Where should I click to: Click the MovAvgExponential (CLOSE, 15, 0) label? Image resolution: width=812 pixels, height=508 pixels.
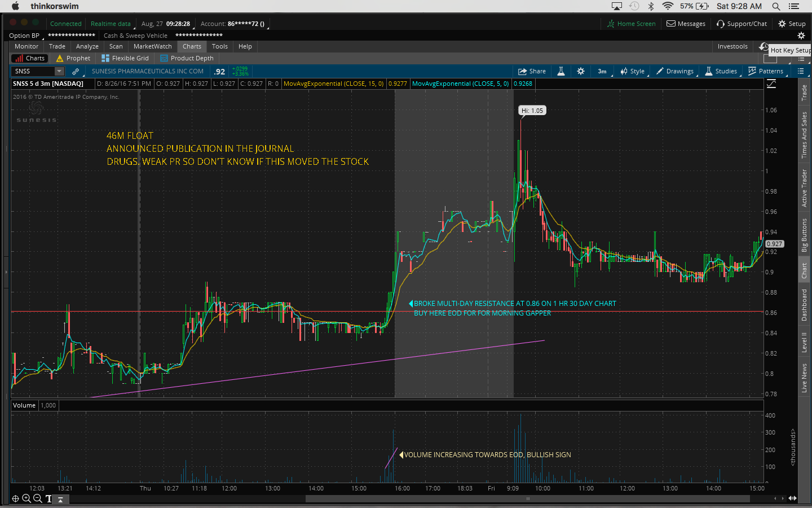pos(333,84)
